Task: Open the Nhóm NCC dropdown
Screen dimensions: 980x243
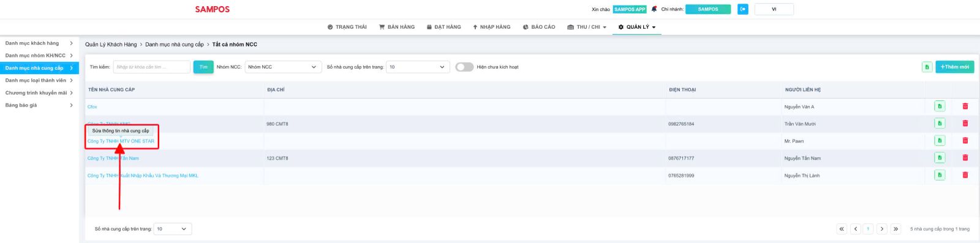Action: tap(283, 67)
